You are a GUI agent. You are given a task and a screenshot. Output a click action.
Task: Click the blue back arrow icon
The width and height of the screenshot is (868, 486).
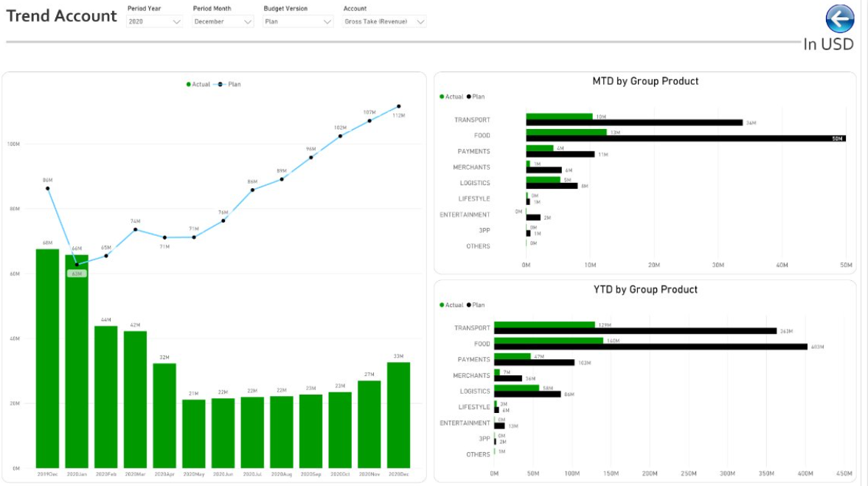[840, 19]
